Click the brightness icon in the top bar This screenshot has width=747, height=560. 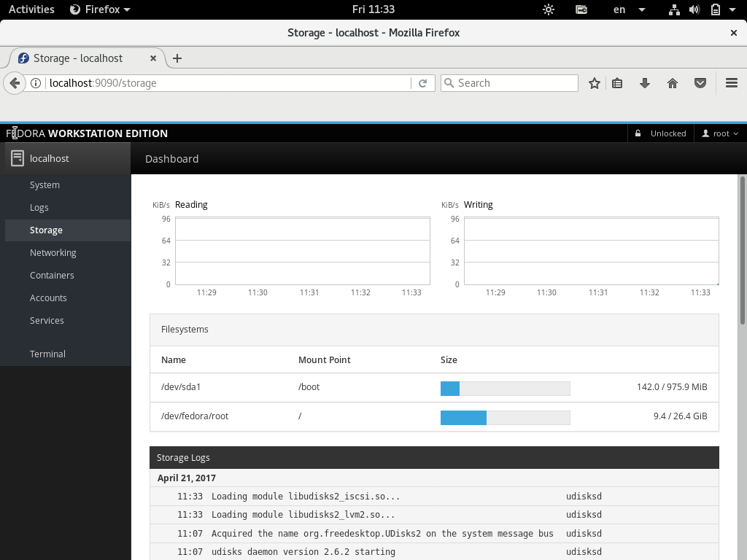549,9
